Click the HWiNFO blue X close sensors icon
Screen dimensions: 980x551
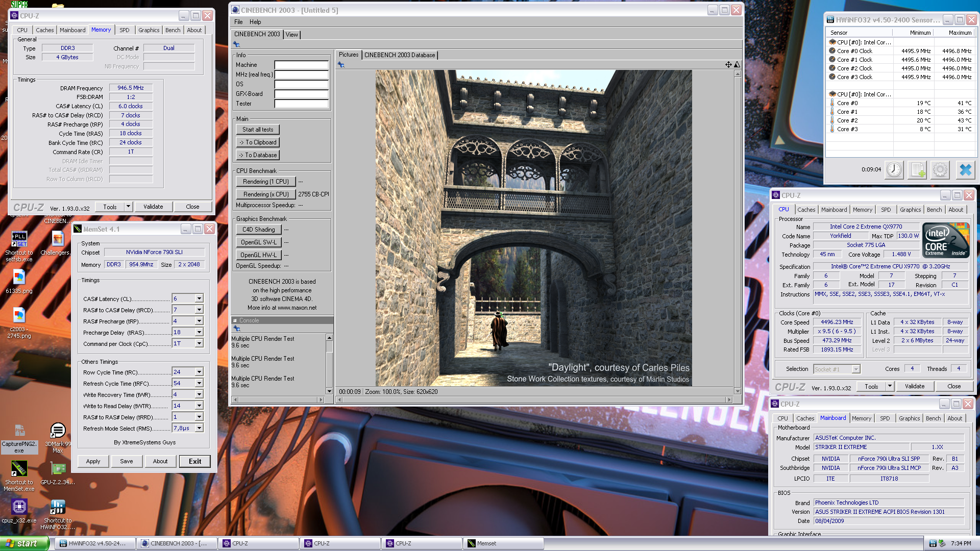click(x=965, y=169)
